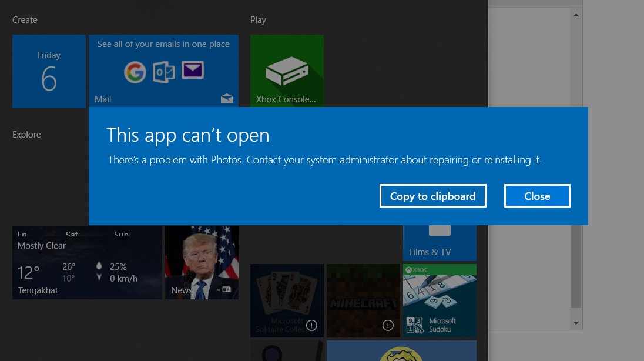Open the yellow character game tile at bottom

401,351
